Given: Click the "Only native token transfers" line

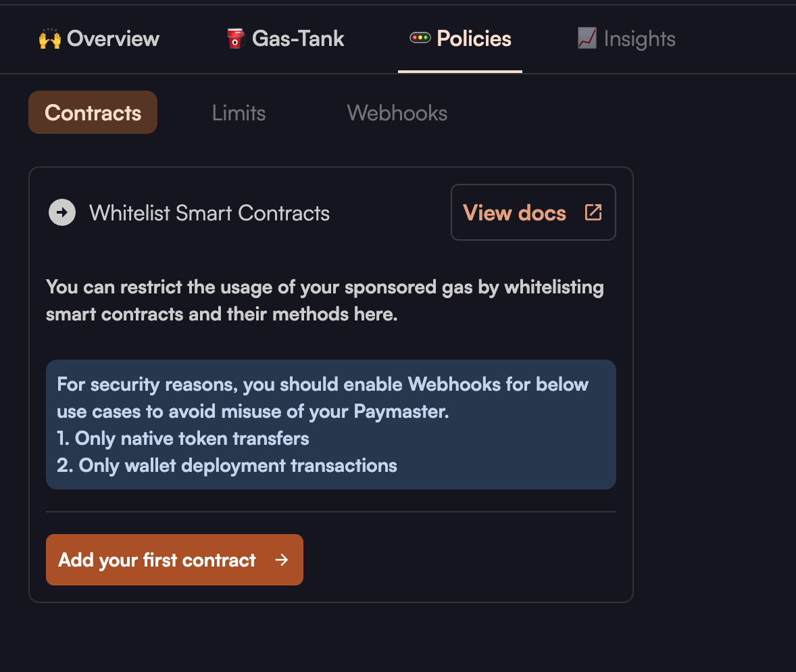Looking at the screenshot, I should pos(183,438).
